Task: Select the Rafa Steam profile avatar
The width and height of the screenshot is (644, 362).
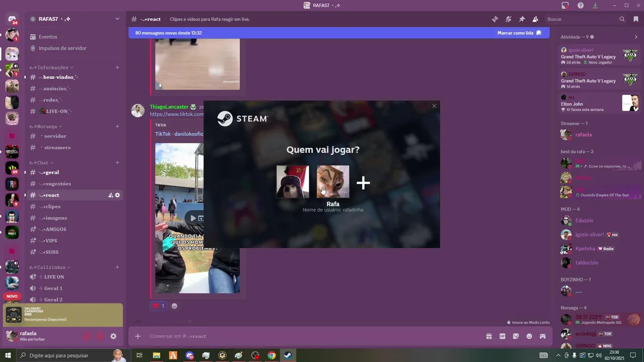Action: [x=333, y=182]
